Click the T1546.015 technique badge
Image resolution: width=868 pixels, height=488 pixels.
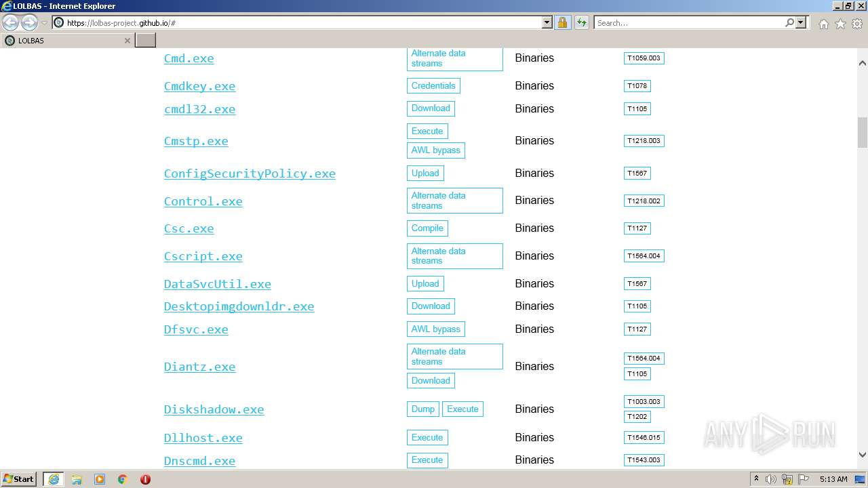pos(644,438)
